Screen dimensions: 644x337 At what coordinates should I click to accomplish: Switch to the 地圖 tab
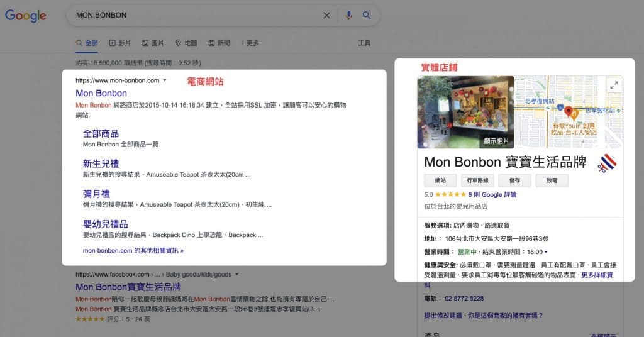(x=186, y=43)
